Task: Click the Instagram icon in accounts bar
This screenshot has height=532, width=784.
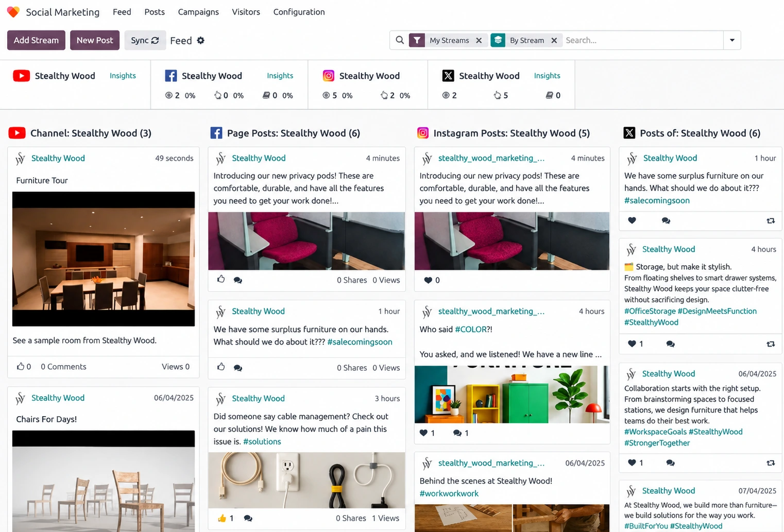Action: coord(328,76)
